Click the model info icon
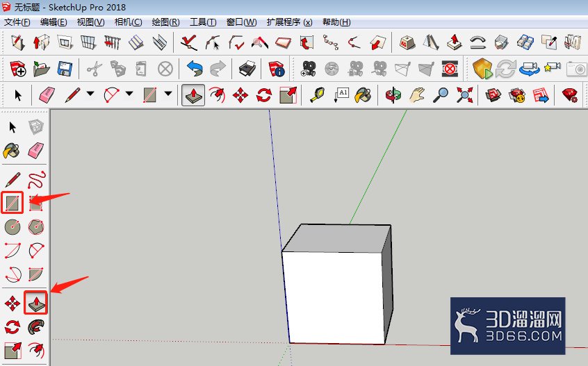The width and height of the screenshot is (588, 366). [277, 69]
